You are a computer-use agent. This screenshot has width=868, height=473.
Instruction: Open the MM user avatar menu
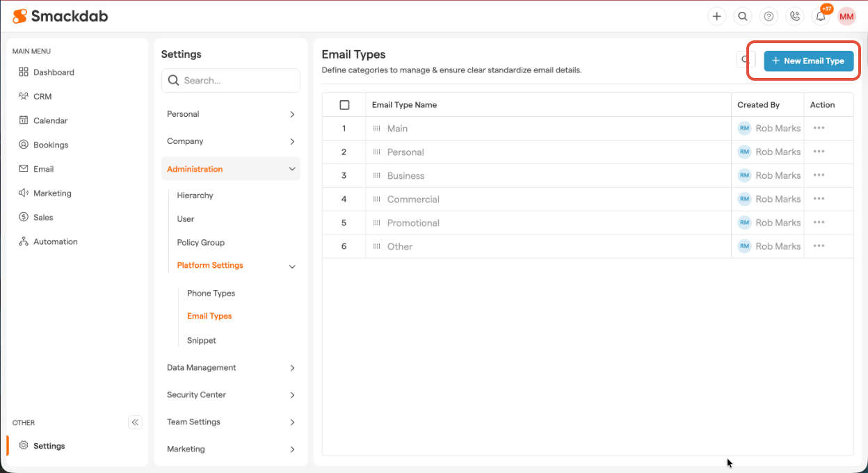point(846,17)
